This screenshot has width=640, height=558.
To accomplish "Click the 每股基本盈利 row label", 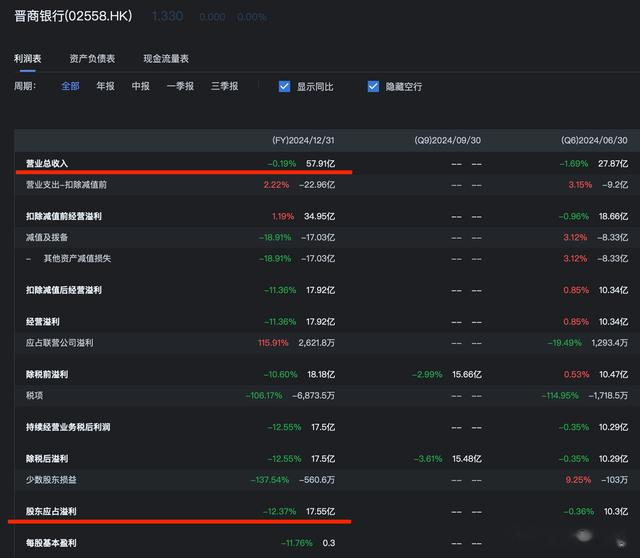I will (51, 543).
